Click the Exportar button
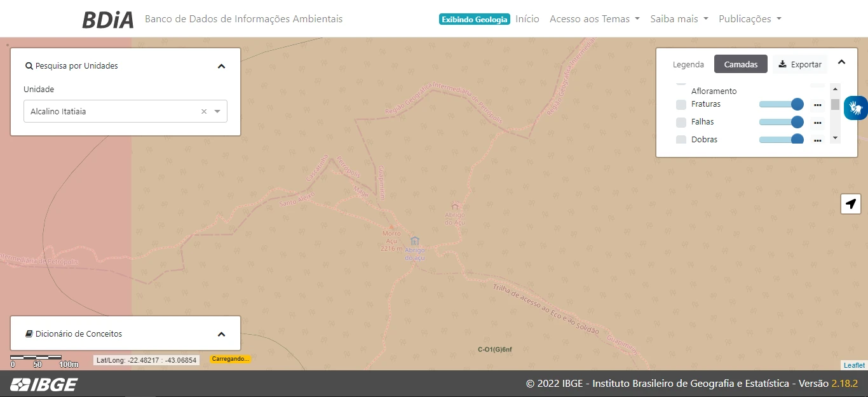Image resolution: width=868 pixels, height=397 pixels. pos(800,64)
